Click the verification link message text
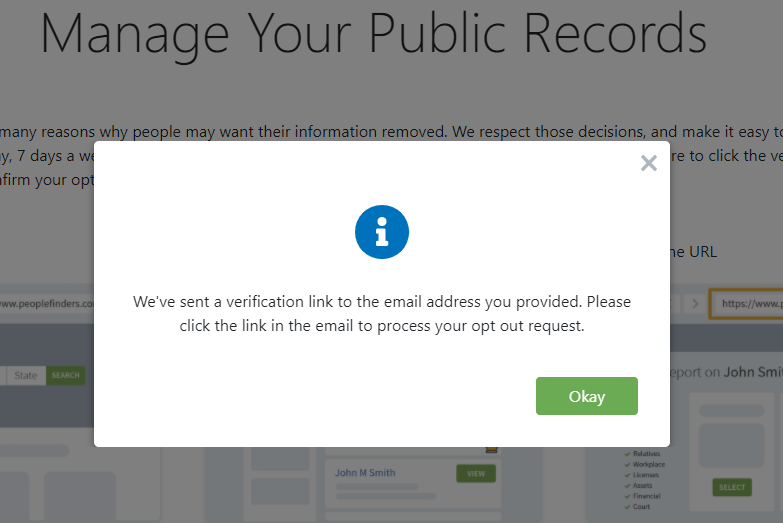Image resolution: width=783 pixels, height=523 pixels. coord(382,314)
